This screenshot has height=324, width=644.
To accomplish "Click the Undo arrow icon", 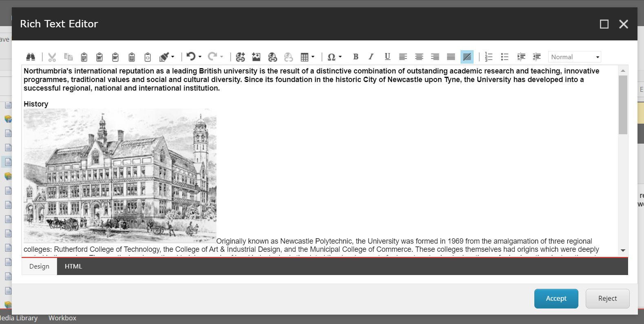I will (x=191, y=56).
